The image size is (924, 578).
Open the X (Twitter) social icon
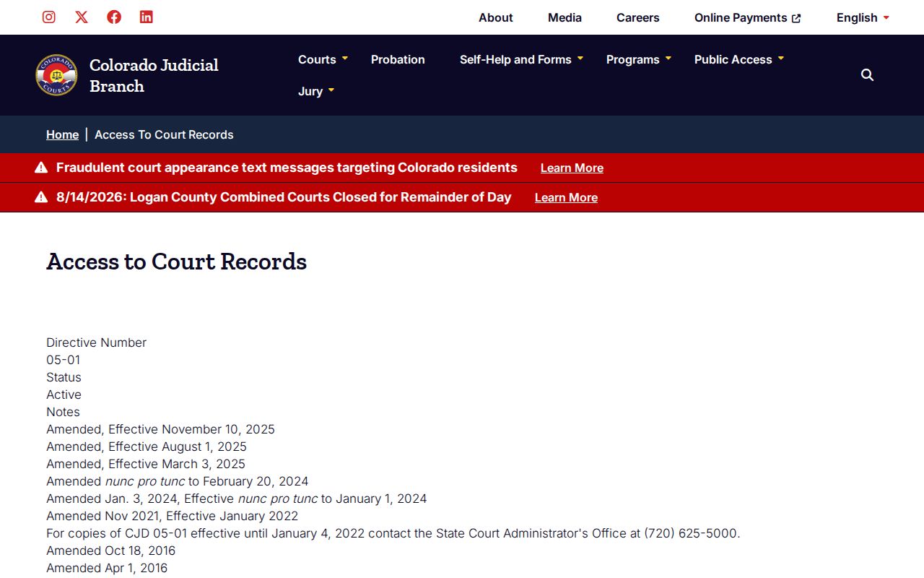tap(82, 17)
